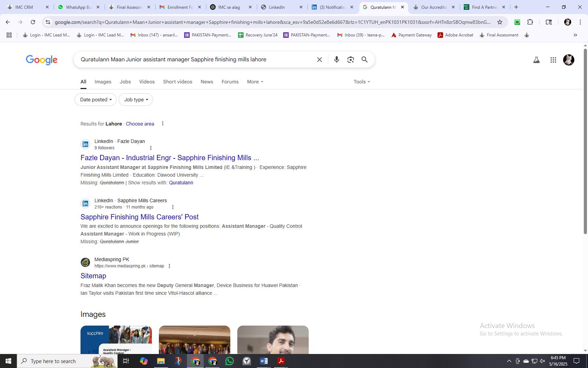Screen dimensions: 588x368
Task: Open the smiling man portrait thumbnail
Action: pyautogui.click(x=273, y=340)
